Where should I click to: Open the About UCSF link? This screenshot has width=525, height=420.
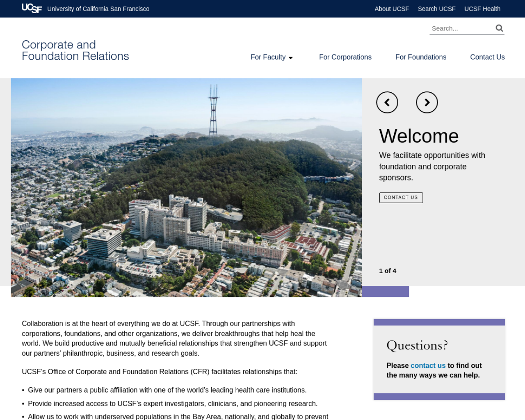392,9
